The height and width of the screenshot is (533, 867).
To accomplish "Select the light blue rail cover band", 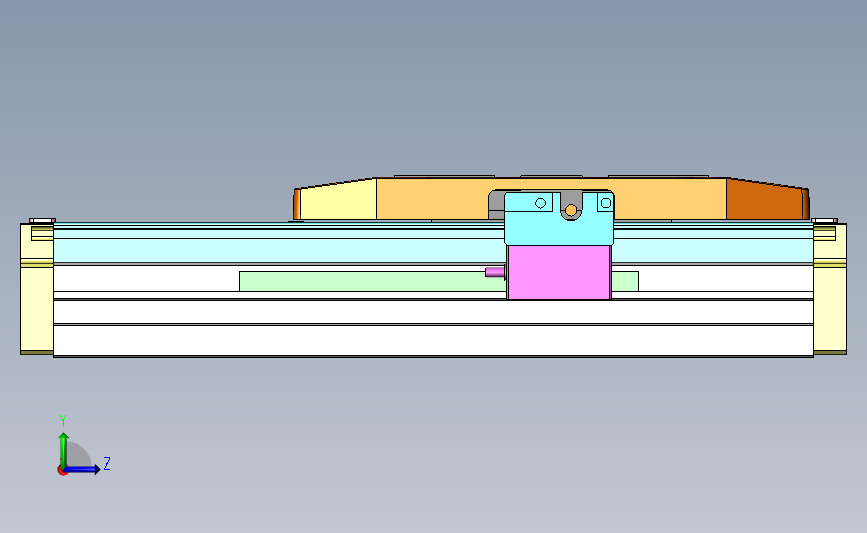I will tap(279, 250).
